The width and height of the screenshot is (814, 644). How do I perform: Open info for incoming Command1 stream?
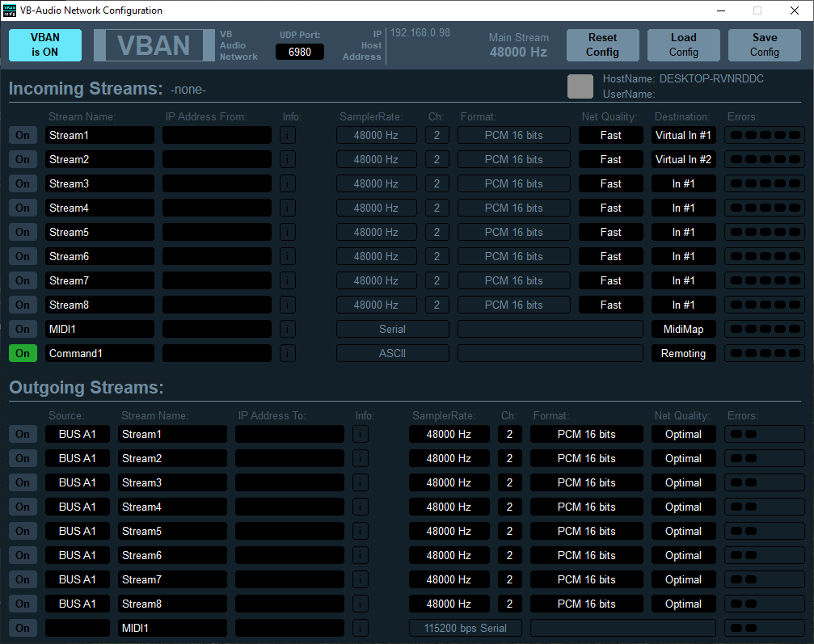point(288,353)
